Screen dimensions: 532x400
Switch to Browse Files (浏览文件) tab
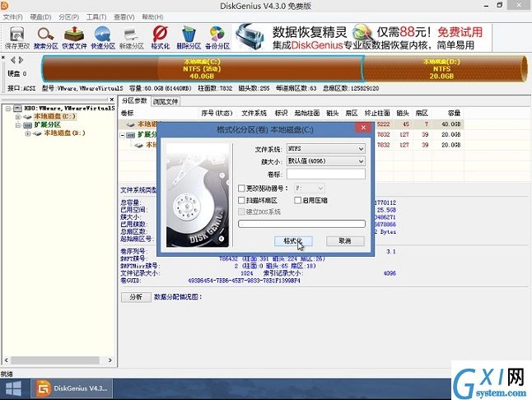[x=166, y=101]
